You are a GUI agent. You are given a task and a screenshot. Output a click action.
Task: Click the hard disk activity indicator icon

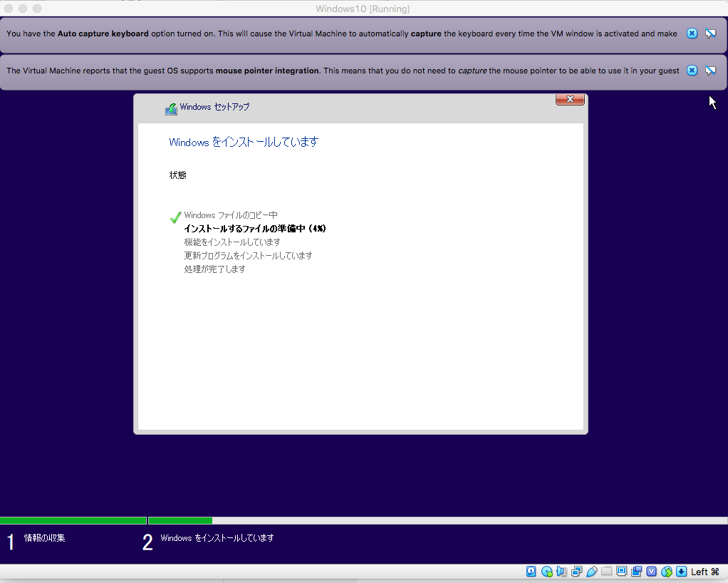pyautogui.click(x=531, y=572)
